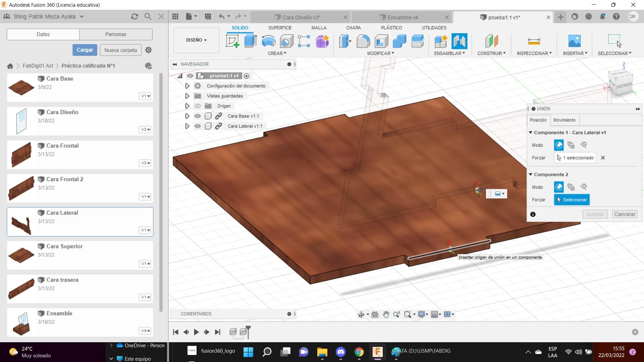
Task: Open version dropdown V3 for Cara Diseño
Action: click(145, 129)
